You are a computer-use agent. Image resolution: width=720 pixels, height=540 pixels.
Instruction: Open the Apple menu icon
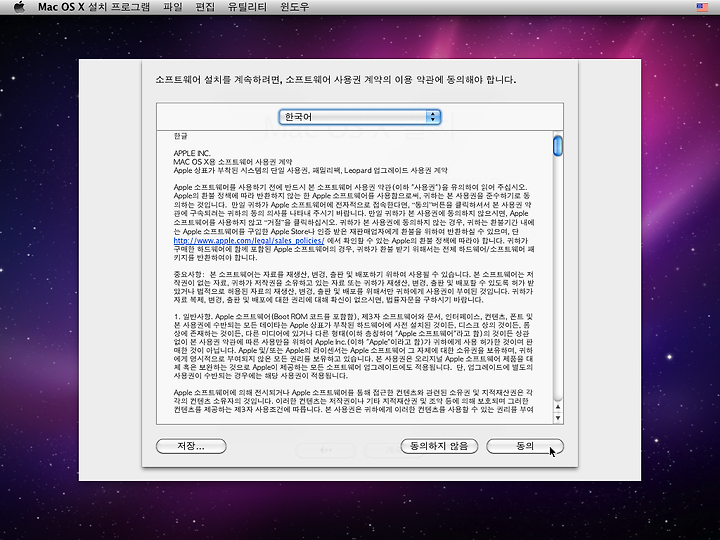tap(19, 7)
